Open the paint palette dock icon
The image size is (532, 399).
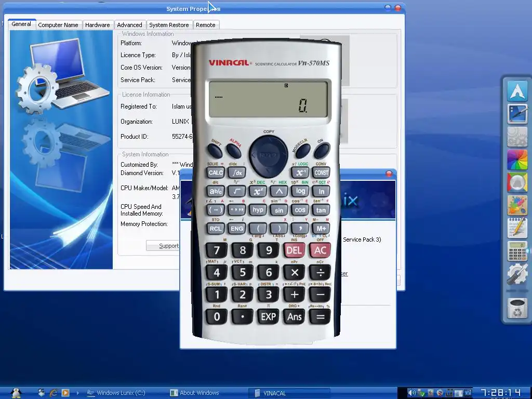tap(517, 205)
